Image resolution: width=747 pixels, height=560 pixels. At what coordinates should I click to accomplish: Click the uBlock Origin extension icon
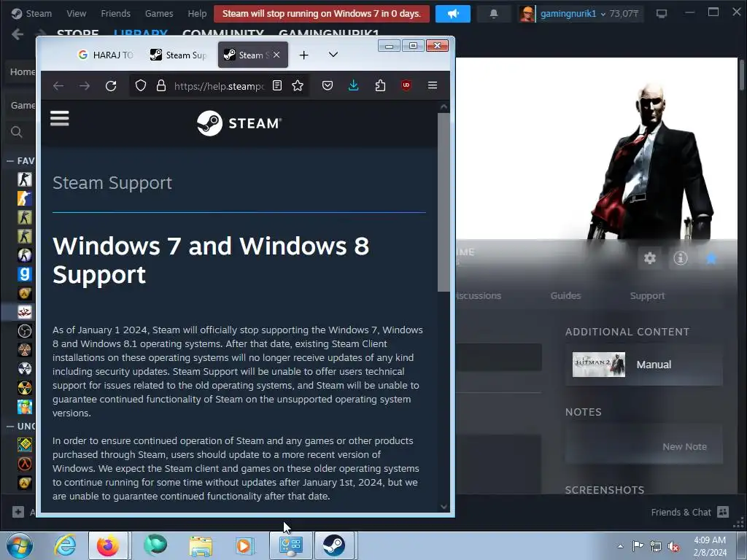click(x=406, y=85)
